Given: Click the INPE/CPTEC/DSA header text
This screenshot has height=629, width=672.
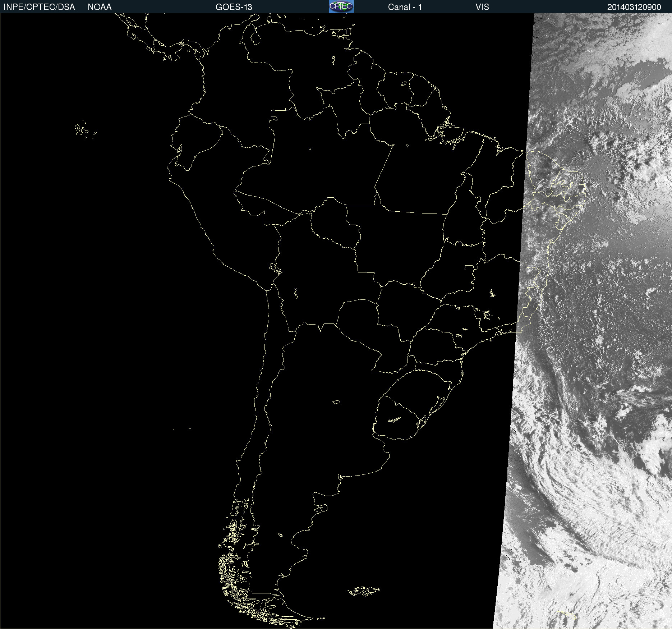Looking at the screenshot, I should click(x=39, y=7).
